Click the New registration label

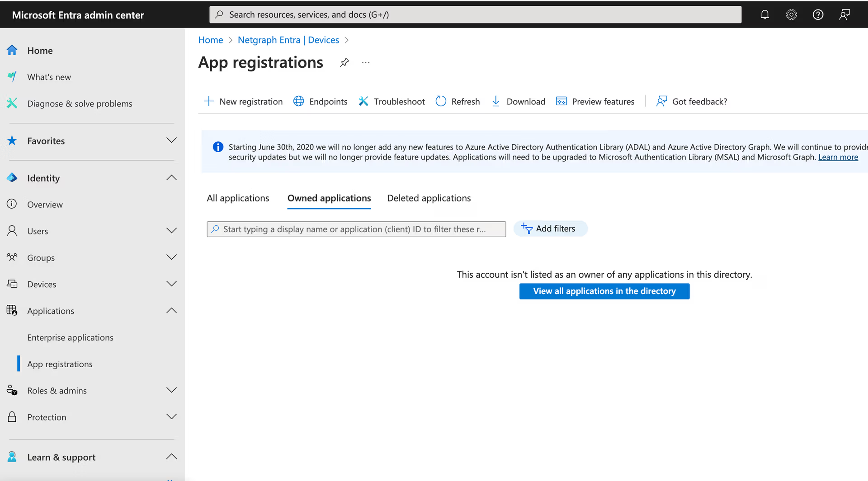[x=251, y=102]
